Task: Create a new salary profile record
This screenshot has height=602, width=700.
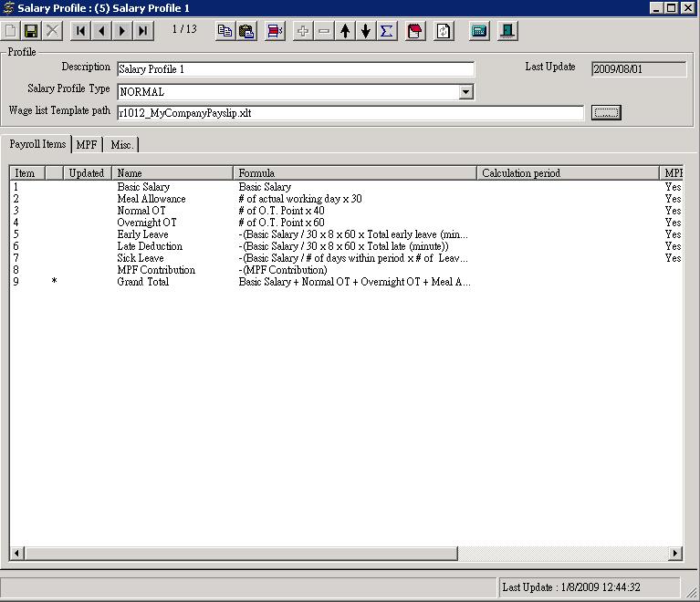Action: pos(10,31)
